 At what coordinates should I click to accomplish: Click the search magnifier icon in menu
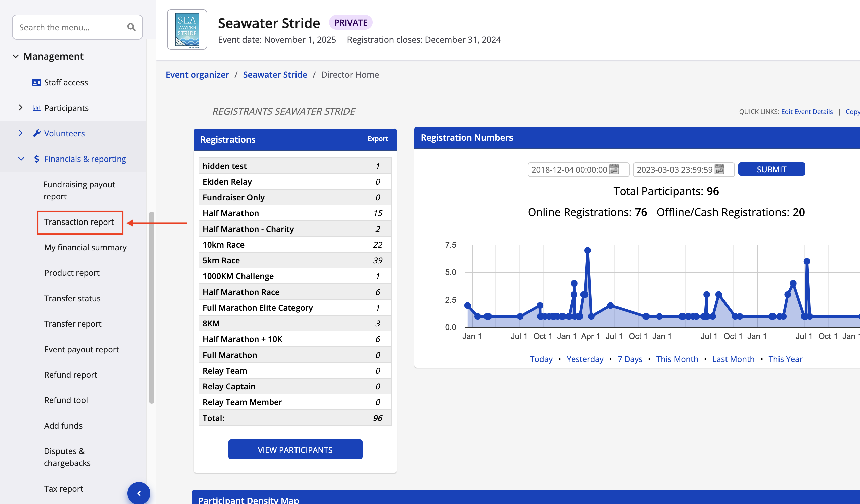tap(131, 27)
